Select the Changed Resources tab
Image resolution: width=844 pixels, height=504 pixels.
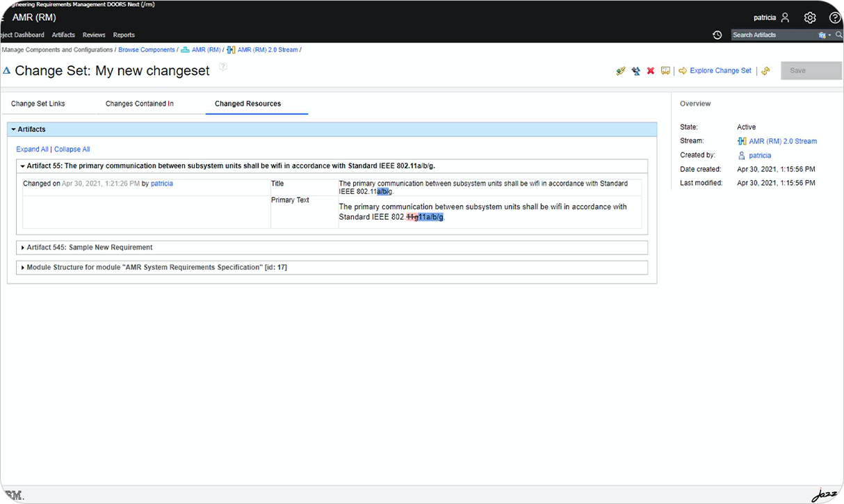click(x=248, y=104)
